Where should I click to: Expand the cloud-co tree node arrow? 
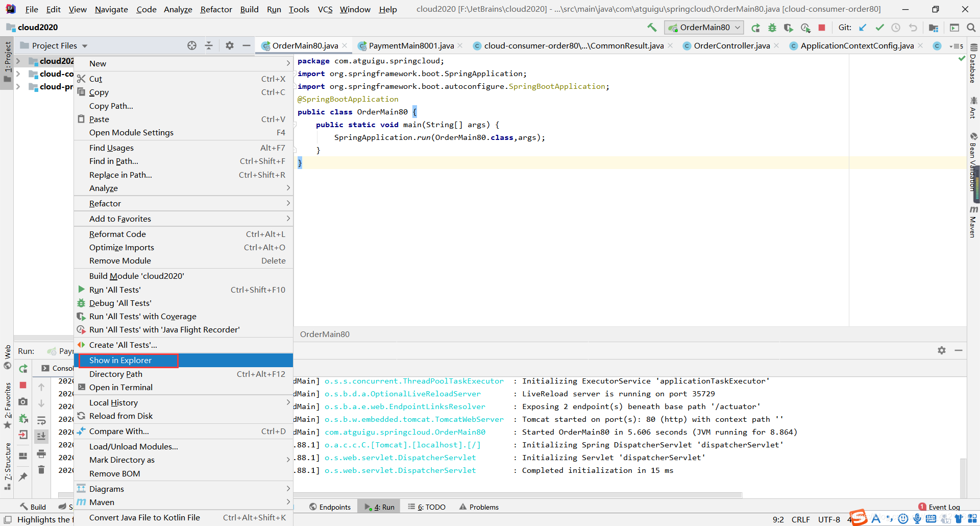pyautogui.click(x=18, y=74)
